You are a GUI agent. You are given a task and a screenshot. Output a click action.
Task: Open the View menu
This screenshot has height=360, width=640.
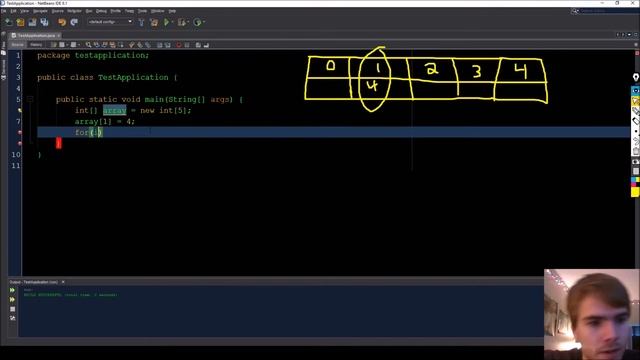tap(25, 11)
